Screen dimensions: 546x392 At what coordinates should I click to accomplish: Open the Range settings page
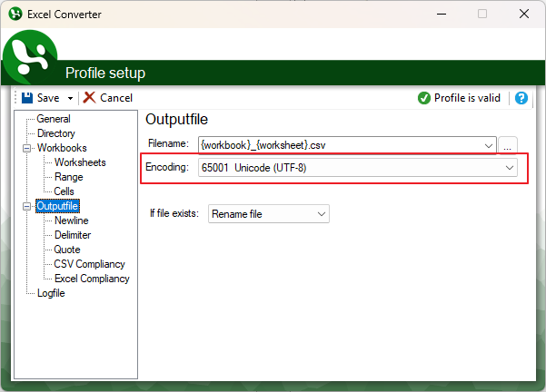[x=69, y=177]
